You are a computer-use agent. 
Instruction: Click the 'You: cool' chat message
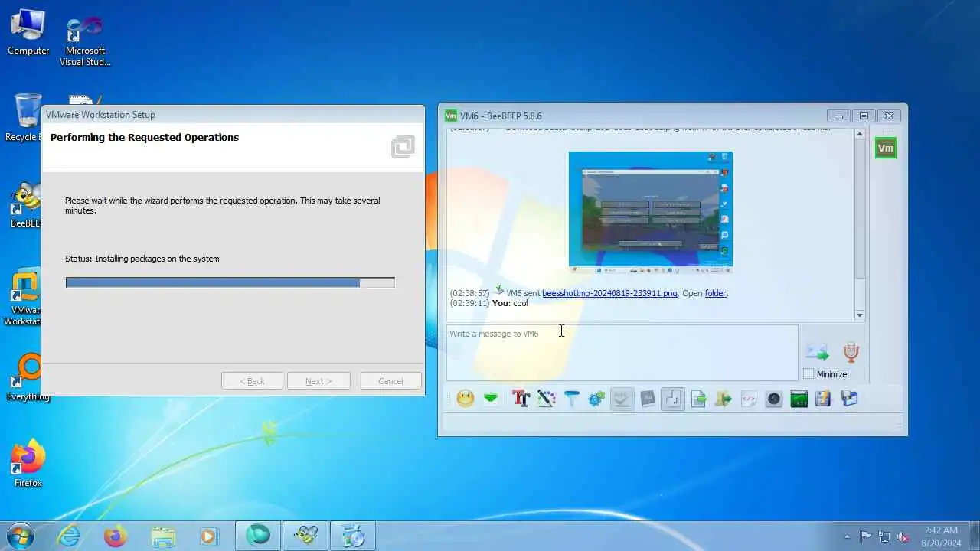[x=510, y=303]
